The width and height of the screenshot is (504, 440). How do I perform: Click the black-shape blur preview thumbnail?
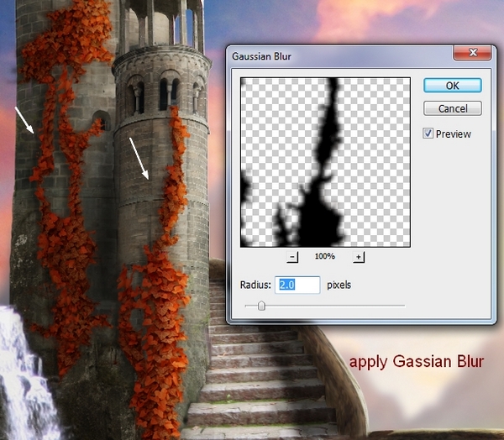(x=325, y=162)
